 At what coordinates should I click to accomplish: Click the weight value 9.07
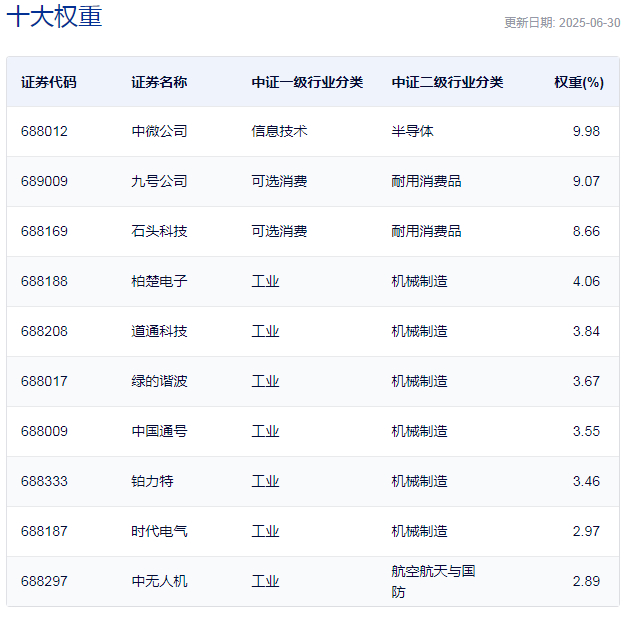[x=586, y=181]
